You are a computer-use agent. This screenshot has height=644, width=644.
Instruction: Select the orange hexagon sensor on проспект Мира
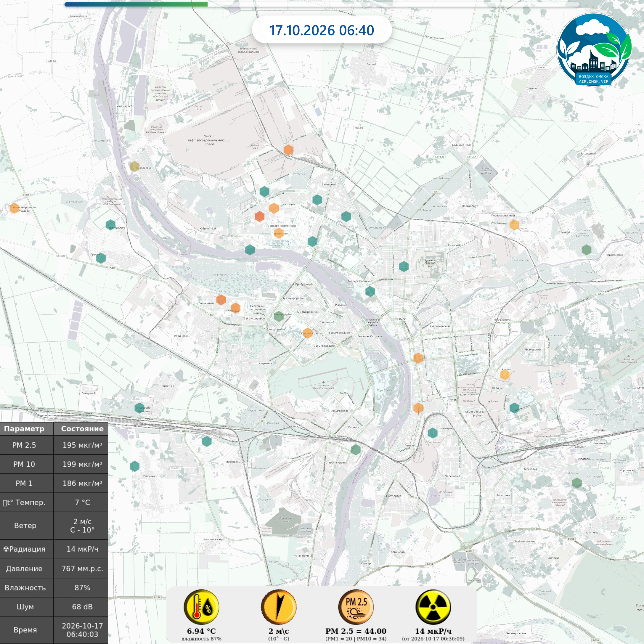tap(279, 233)
